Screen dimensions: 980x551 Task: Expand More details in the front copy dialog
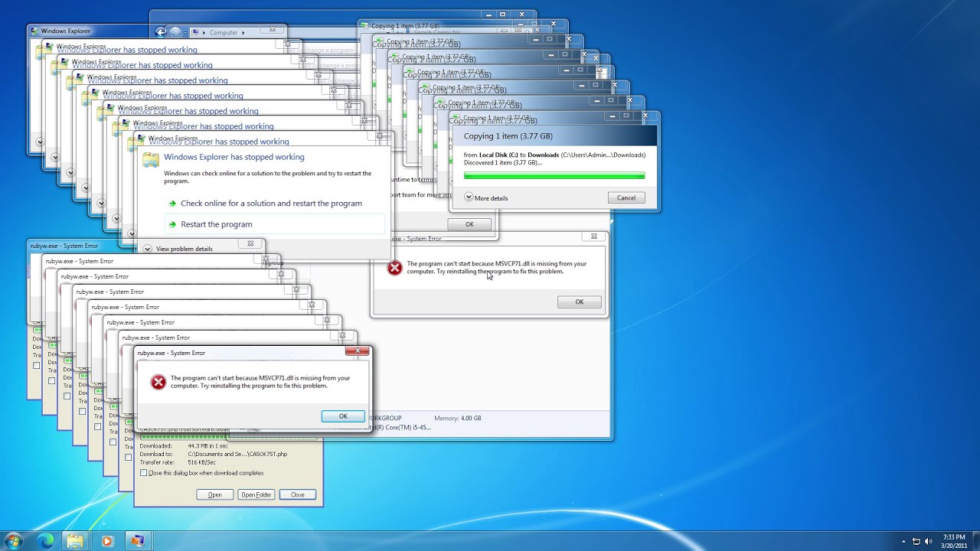(x=486, y=197)
